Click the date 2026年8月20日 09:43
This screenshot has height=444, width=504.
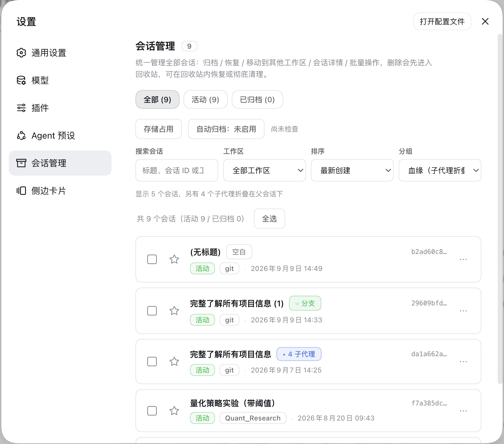pyautogui.click(x=336, y=418)
